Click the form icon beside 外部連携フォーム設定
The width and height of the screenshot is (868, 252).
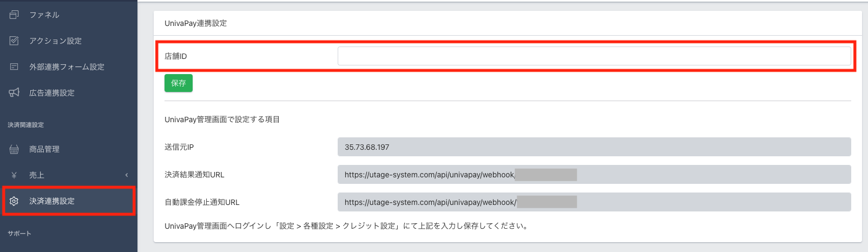point(14,67)
